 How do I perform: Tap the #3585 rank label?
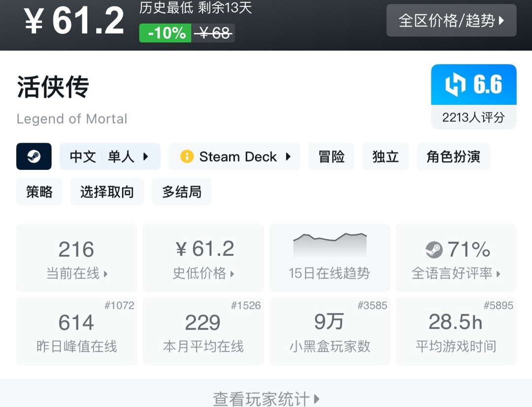coord(372,305)
